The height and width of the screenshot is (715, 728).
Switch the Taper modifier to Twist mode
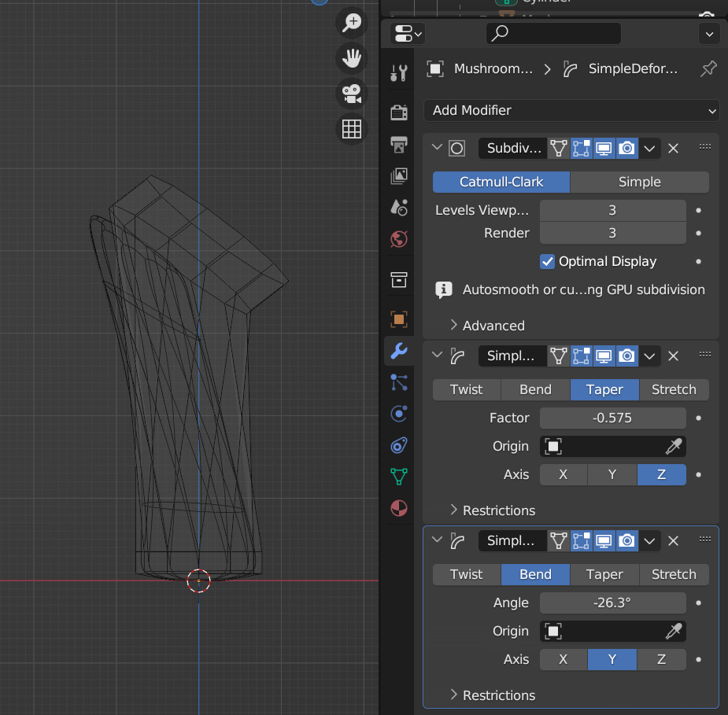467,389
